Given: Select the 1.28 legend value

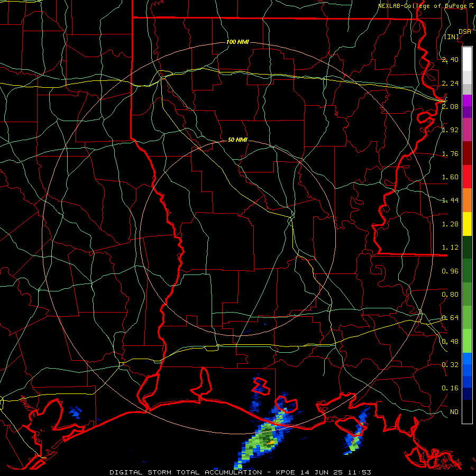Looking at the screenshot, I should tap(450, 224).
